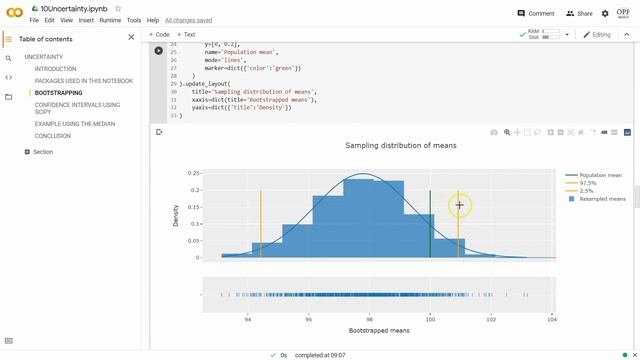Screen dimensions: 640x360
Task: Click the Plotly logo icon in modebar
Action: [x=627, y=132]
